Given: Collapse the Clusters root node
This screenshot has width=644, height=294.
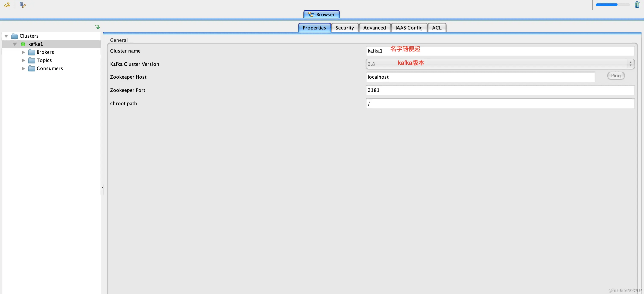Looking at the screenshot, I should click(6, 36).
